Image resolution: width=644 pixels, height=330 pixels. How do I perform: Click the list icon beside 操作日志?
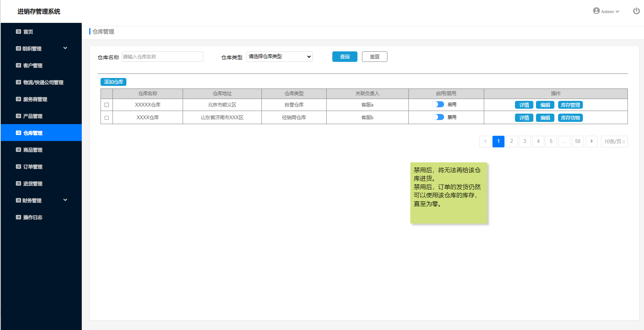(18, 217)
